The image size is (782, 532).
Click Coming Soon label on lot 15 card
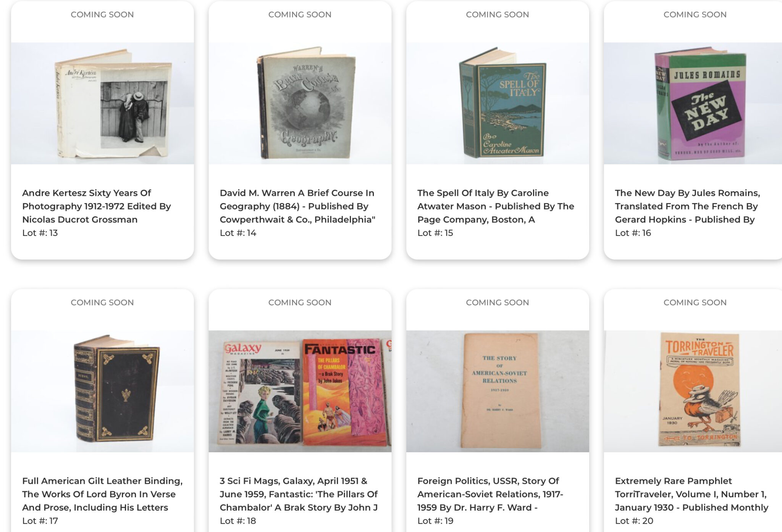(498, 15)
